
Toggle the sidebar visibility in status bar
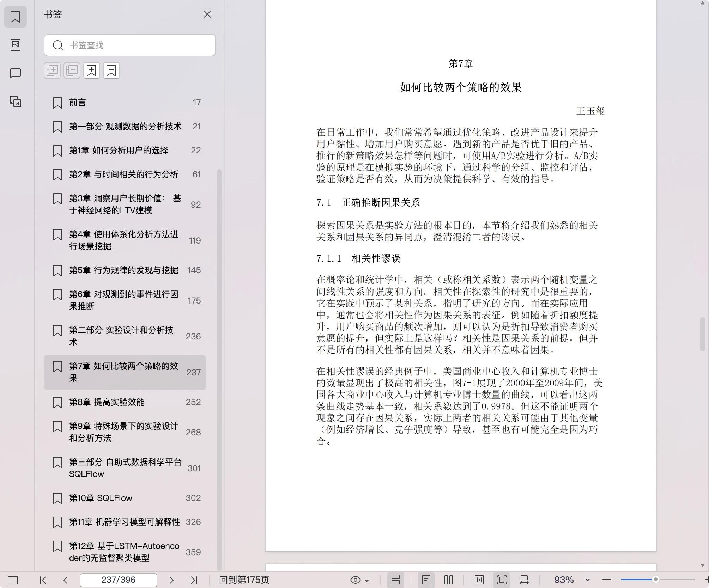click(13, 580)
